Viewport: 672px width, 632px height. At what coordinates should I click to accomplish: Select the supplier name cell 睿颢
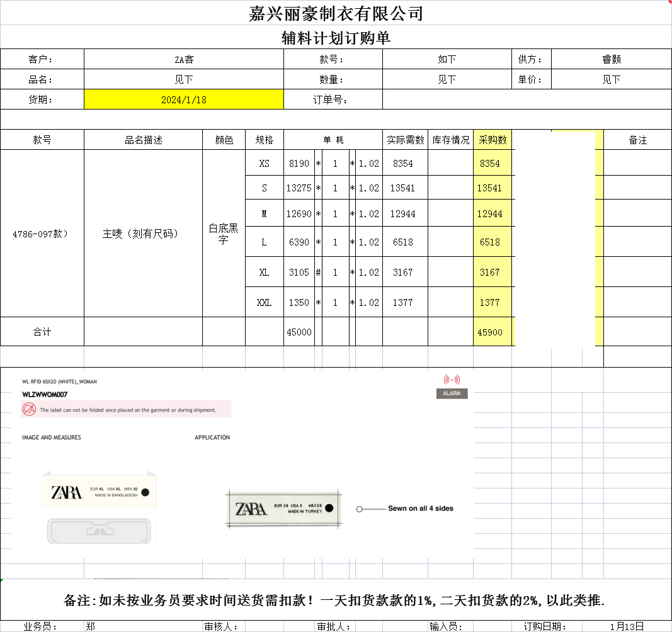[x=611, y=59]
